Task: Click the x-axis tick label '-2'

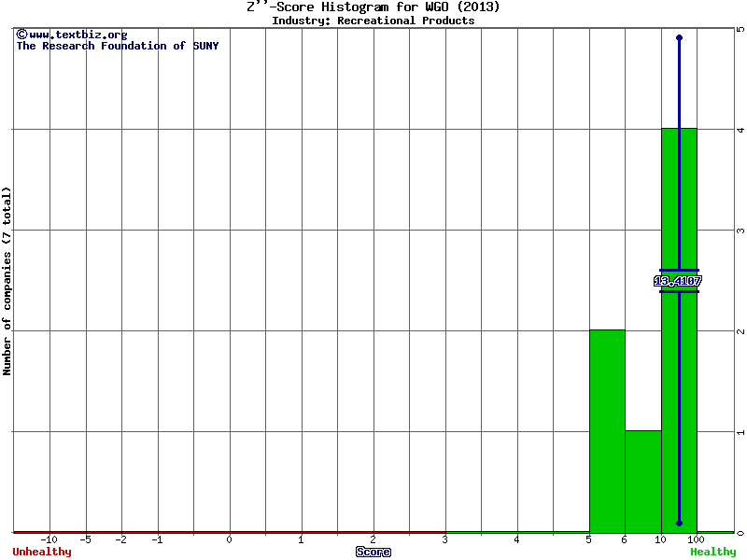Action: [121, 539]
